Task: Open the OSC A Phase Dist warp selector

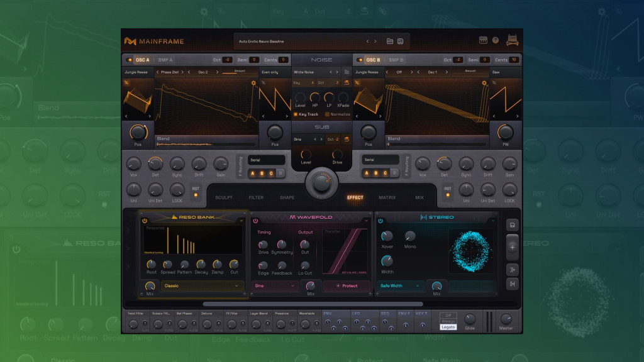Action: (170, 72)
